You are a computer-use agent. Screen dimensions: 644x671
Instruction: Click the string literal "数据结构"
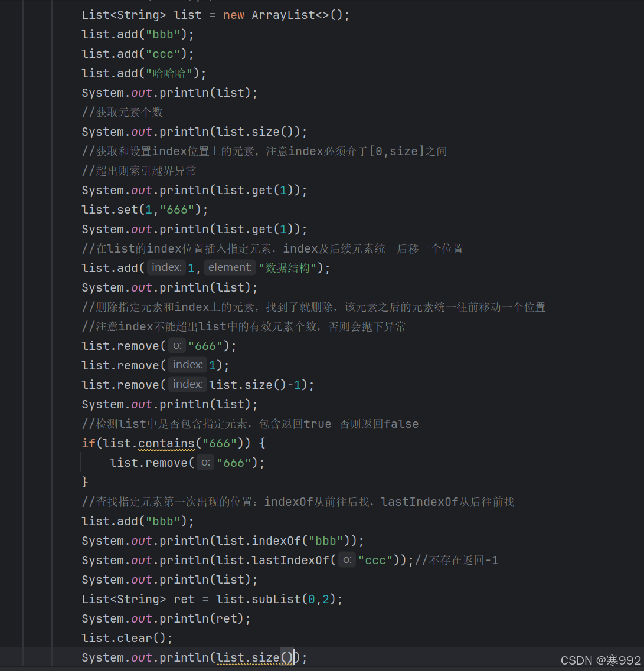(x=287, y=267)
